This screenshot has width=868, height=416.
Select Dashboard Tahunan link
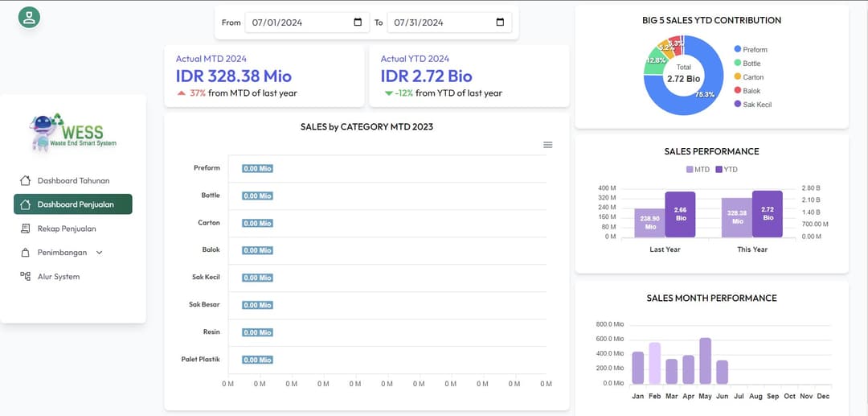73,180
